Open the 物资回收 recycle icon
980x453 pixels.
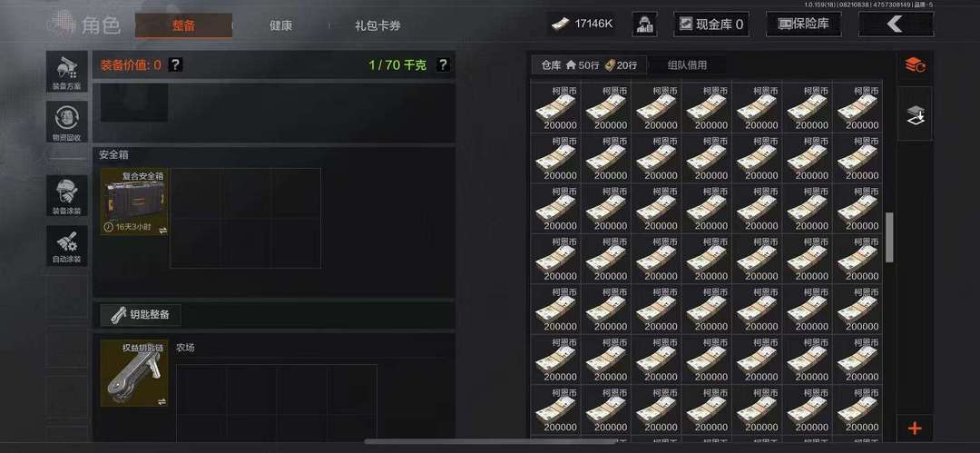67,122
